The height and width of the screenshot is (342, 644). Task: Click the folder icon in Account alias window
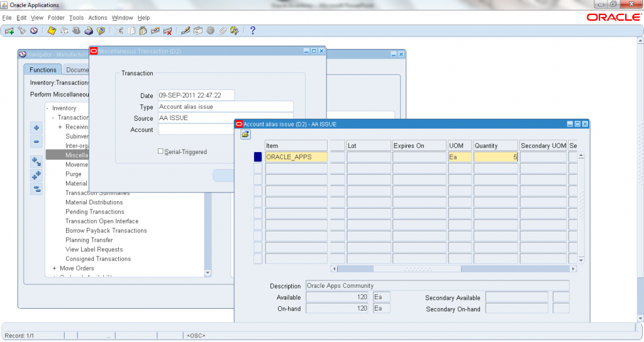(x=245, y=135)
